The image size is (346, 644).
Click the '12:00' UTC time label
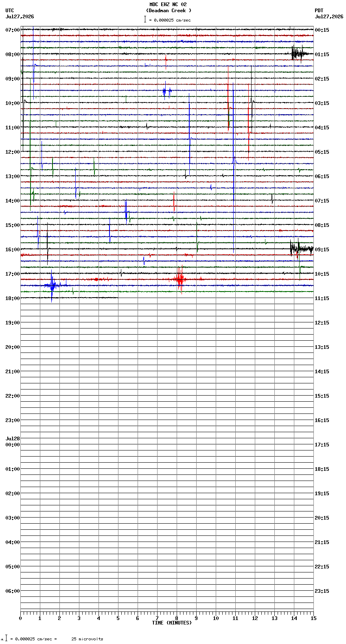[x=13, y=152]
